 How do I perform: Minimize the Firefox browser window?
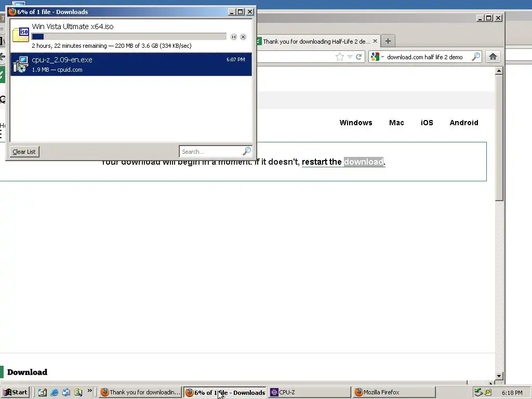(480, 18)
